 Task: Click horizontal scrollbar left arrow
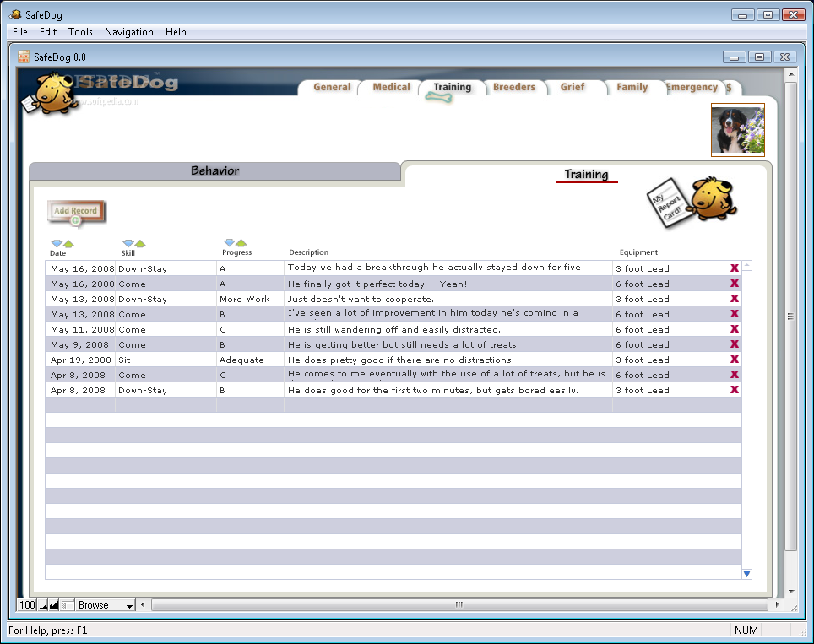click(144, 604)
